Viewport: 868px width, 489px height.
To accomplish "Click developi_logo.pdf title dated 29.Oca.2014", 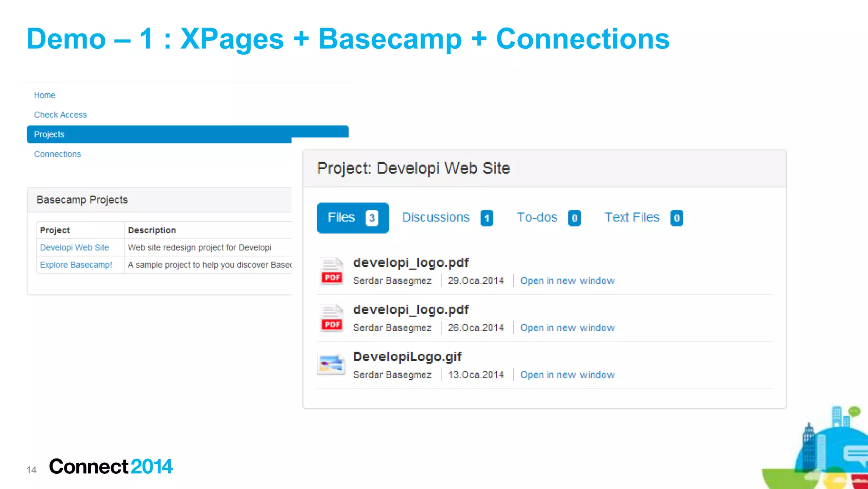I will coord(411,263).
